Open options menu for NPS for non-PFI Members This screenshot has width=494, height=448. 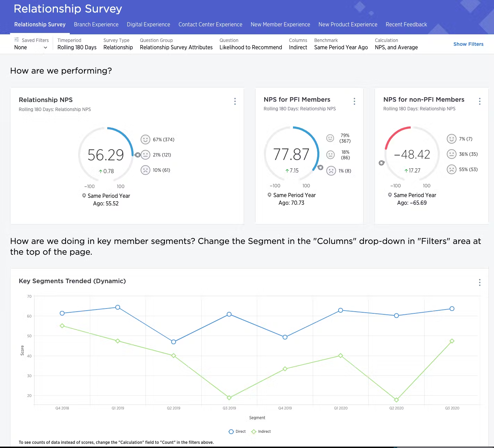click(479, 101)
